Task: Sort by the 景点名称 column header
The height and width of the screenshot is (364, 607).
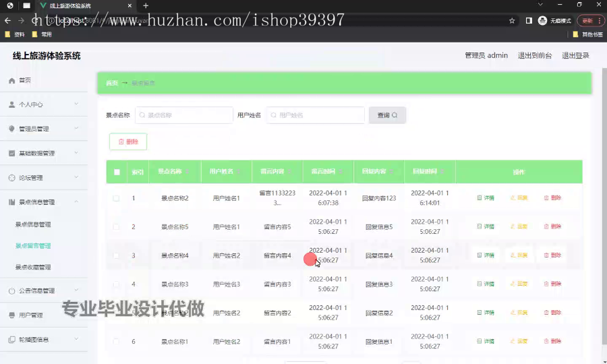Action: [175, 171]
